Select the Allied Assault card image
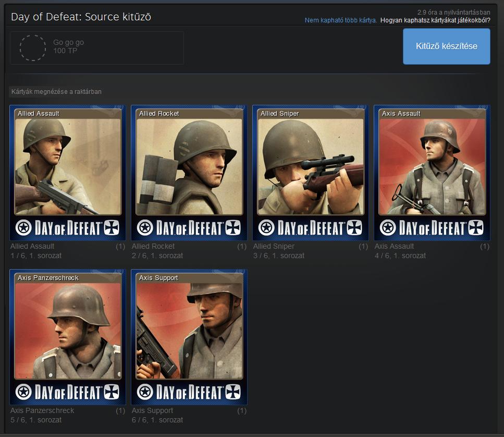The height and width of the screenshot is (437, 504). click(x=68, y=173)
